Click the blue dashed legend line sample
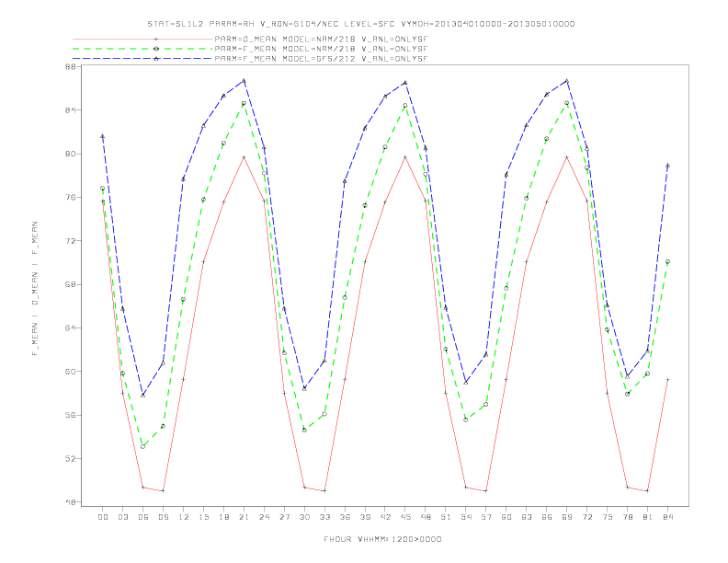The width and height of the screenshot is (728, 563). tap(142, 59)
